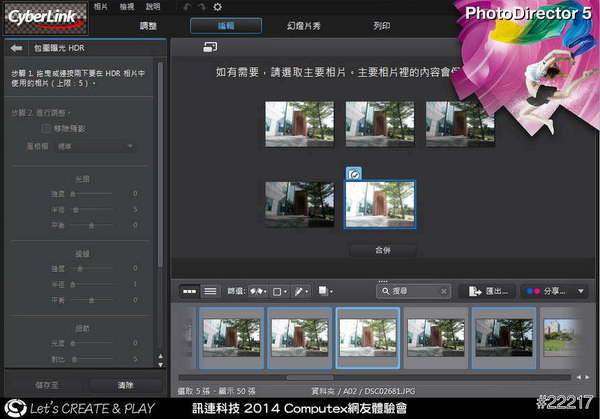Switch browser to list view
This screenshot has height=419, width=600.
(210, 291)
